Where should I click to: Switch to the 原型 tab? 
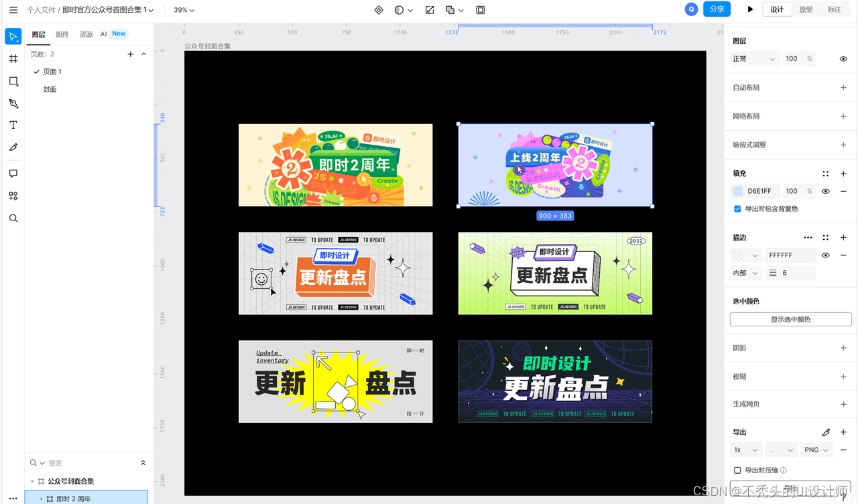pyautogui.click(x=806, y=9)
